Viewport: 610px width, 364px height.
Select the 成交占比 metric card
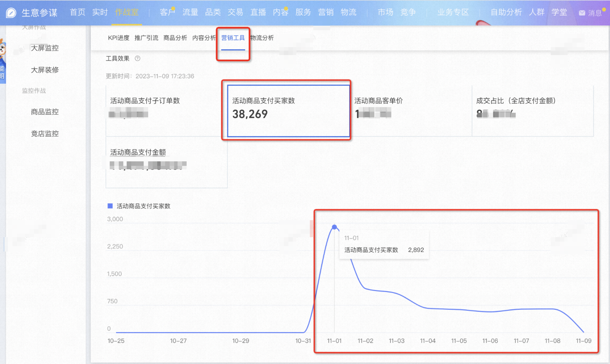[x=533, y=111]
